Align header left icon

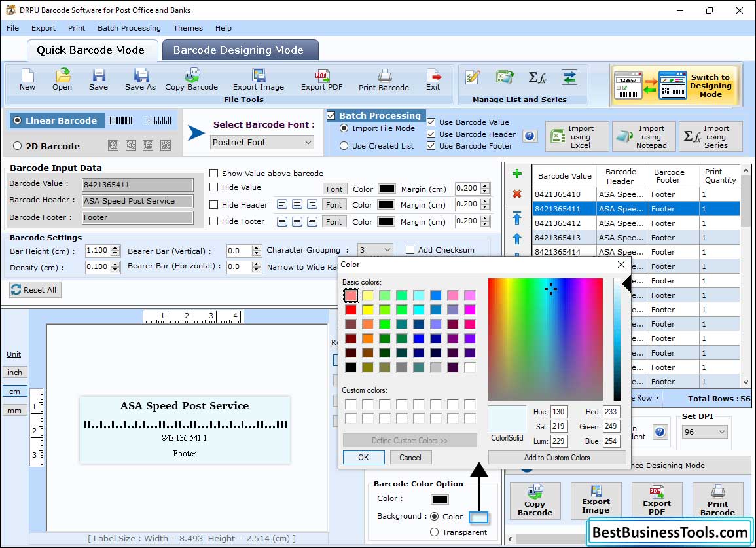tap(282, 204)
